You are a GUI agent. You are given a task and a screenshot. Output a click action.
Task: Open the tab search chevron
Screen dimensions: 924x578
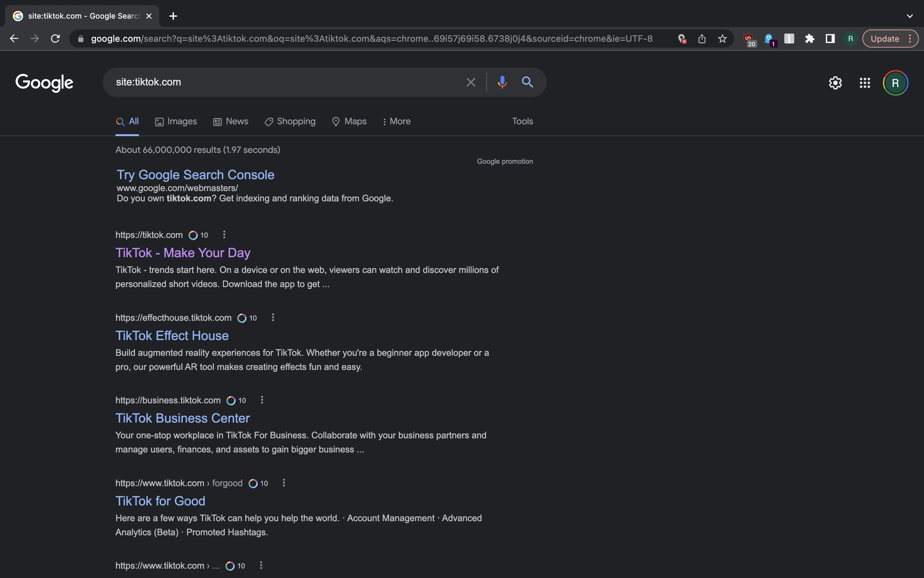(x=910, y=16)
